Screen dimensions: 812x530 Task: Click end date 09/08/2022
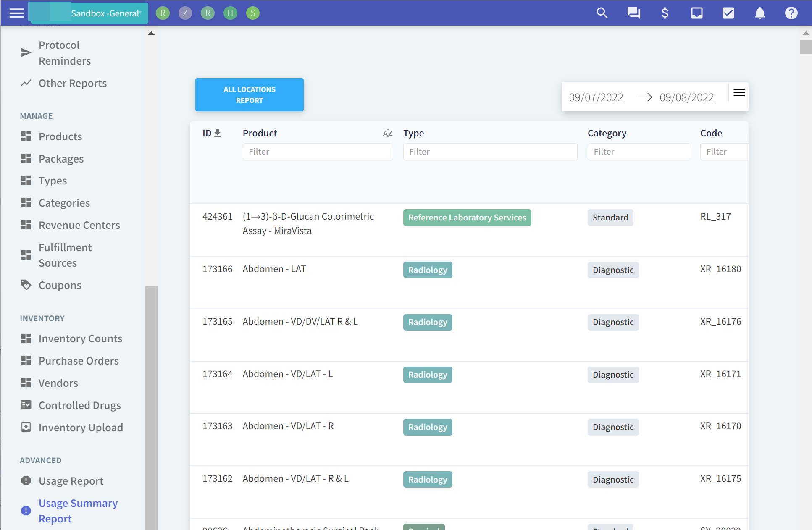pos(686,97)
